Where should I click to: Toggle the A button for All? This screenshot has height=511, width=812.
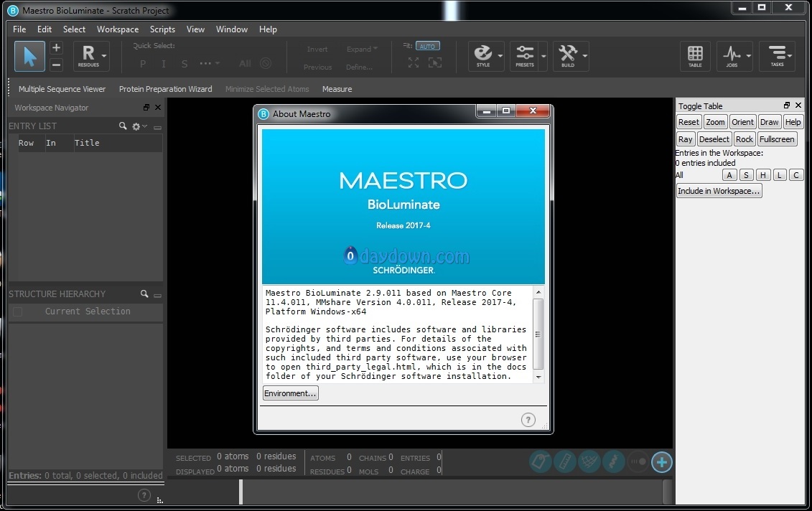point(729,175)
